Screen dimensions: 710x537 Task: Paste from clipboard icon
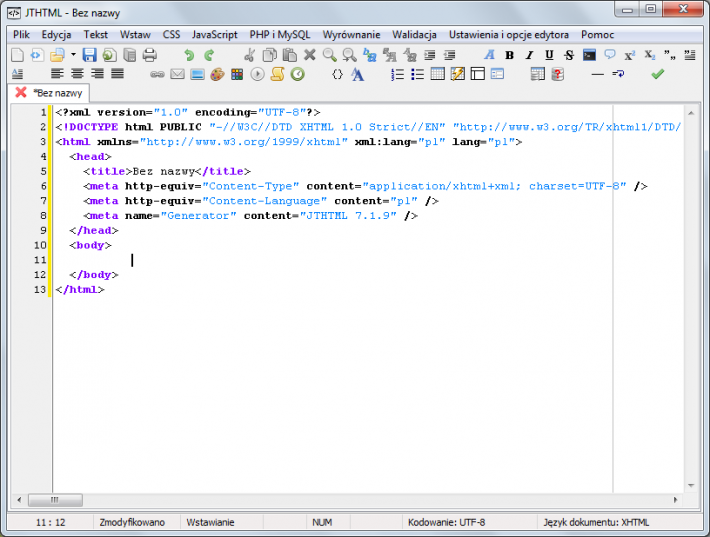[x=289, y=55]
